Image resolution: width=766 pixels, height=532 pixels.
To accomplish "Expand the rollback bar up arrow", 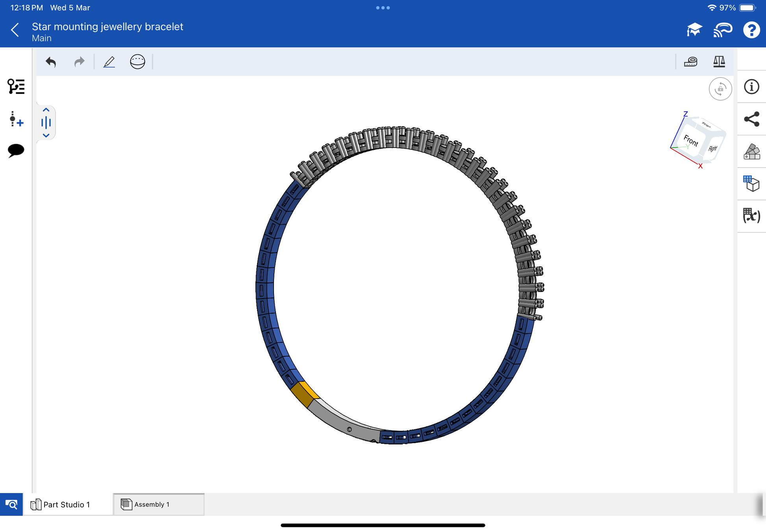I will coord(46,110).
